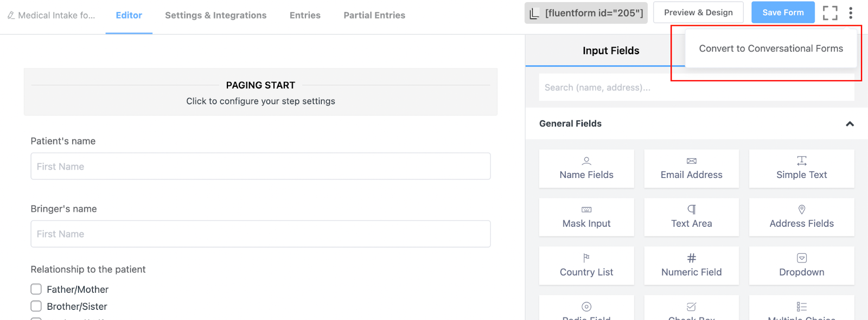Add a Dropdown field to form
This screenshot has height=320, width=868.
click(801, 266)
